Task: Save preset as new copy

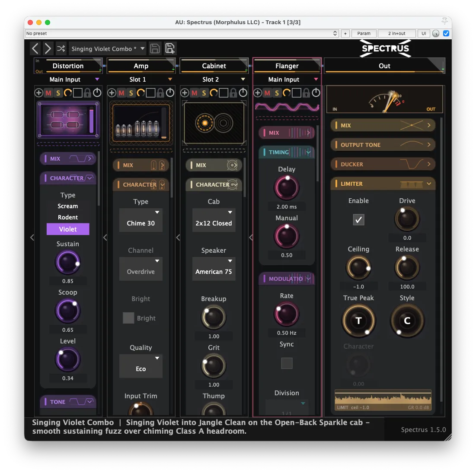Action: click(x=170, y=48)
